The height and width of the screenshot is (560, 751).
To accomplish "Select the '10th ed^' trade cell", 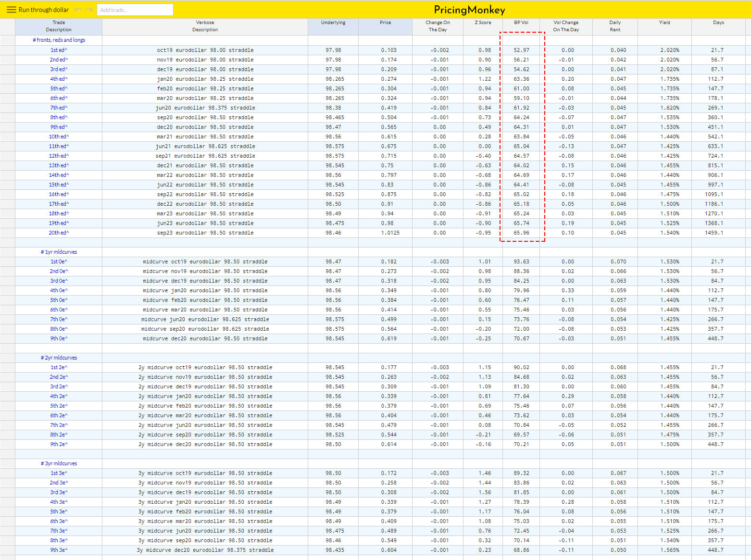I will point(59,137).
